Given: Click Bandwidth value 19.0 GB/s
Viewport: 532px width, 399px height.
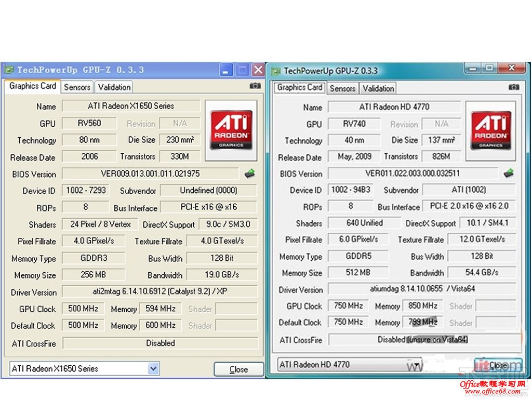Looking at the screenshot, I should click(x=222, y=275).
